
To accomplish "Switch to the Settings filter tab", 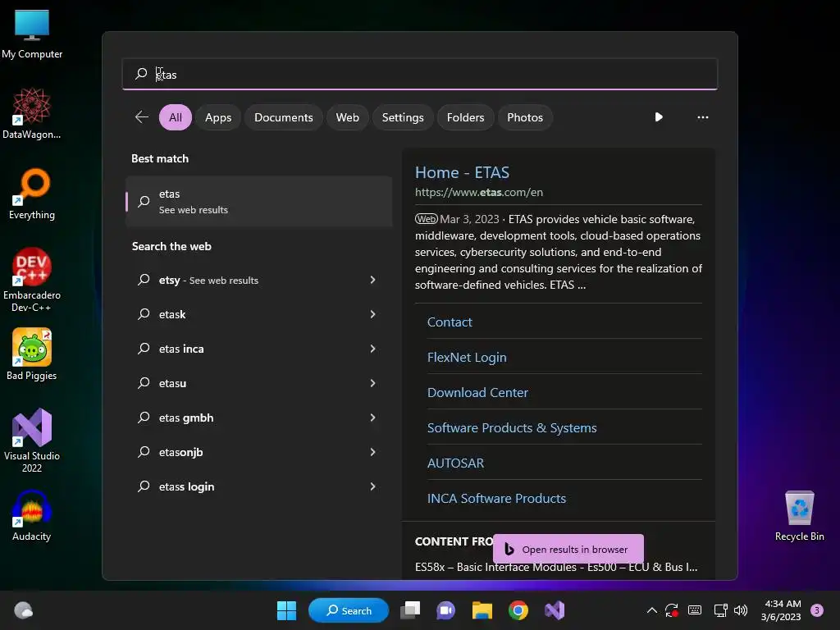I will coord(402,117).
